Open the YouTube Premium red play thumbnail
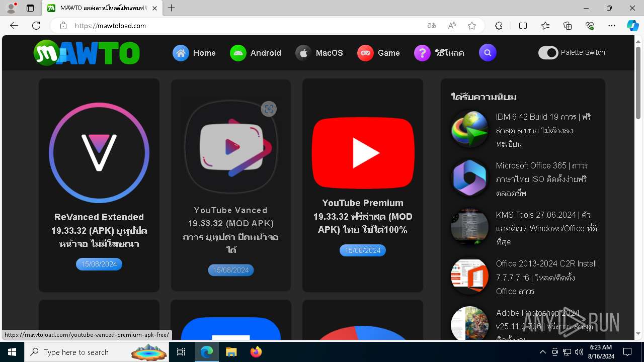Viewport: 644px width, 362px height. (363, 153)
